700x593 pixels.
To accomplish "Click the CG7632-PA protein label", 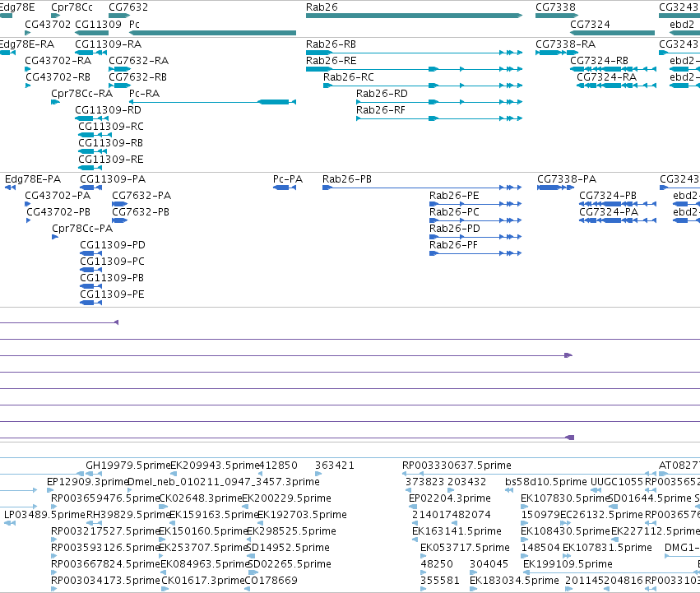I will point(141,196).
